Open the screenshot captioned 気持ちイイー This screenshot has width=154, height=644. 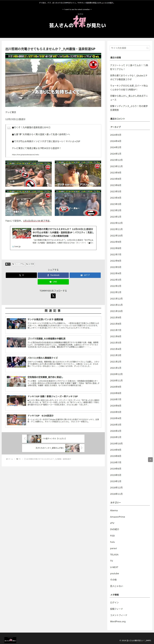tap(78, 203)
